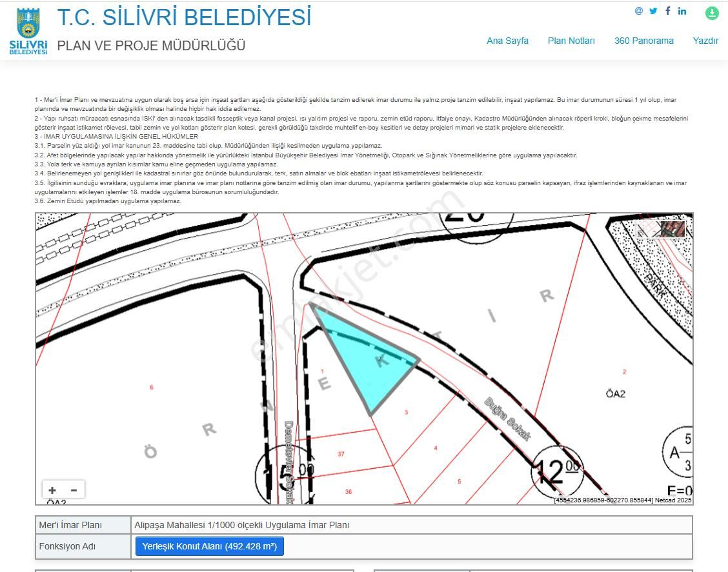Click the Silivri Belediyesi logo
Screen dimensions: 728x572
pos(28,30)
